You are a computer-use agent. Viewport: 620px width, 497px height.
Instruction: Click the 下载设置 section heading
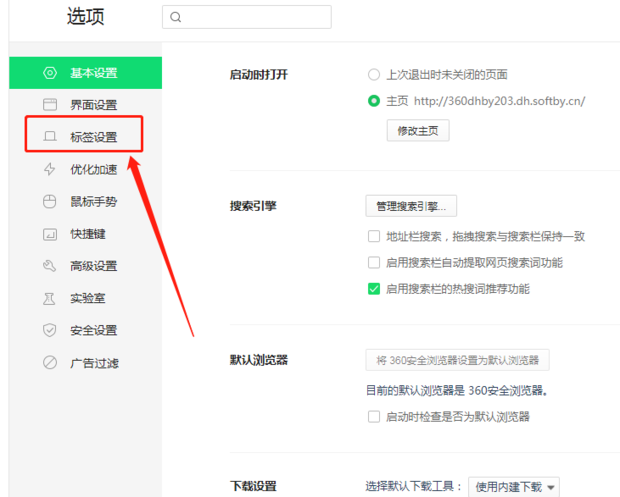click(x=253, y=486)
